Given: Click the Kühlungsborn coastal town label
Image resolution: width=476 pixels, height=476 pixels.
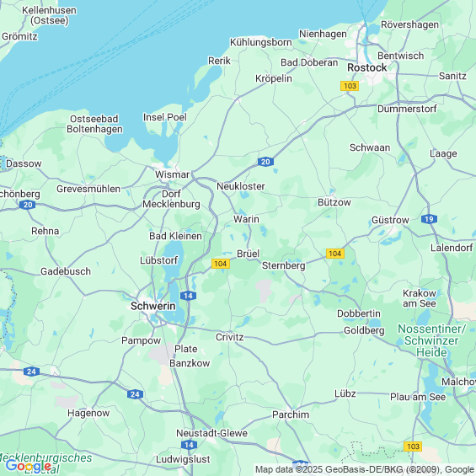Looking at the screenshot, I should pos(261,42).
